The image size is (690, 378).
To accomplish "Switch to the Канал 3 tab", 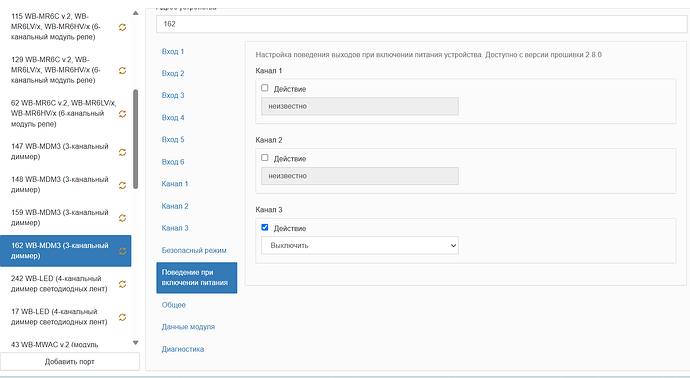I will 175,228.
